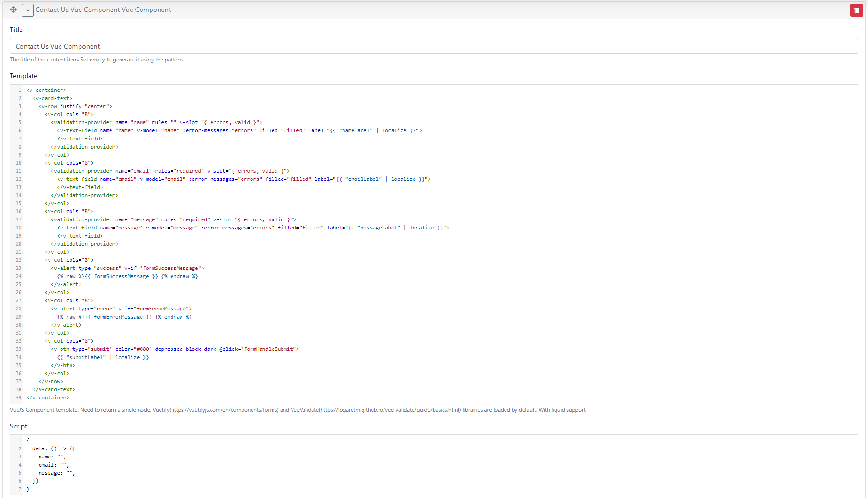Click v-text-field line containing "messageLabel"

tap(253, 228)
